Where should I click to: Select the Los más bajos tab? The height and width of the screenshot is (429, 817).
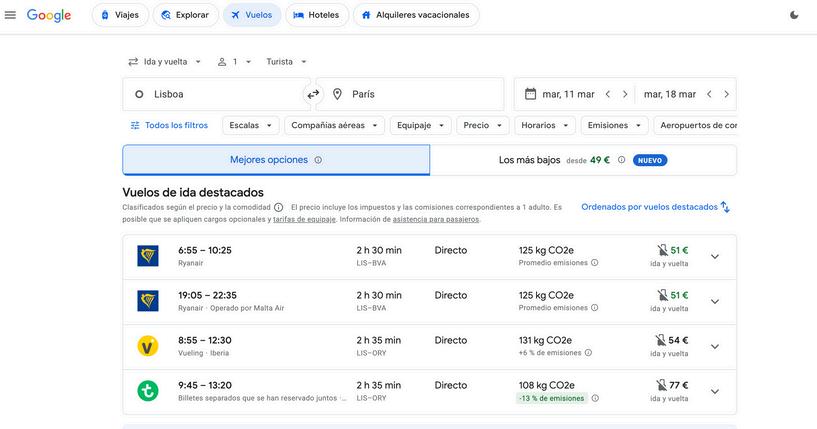(583, 160)
